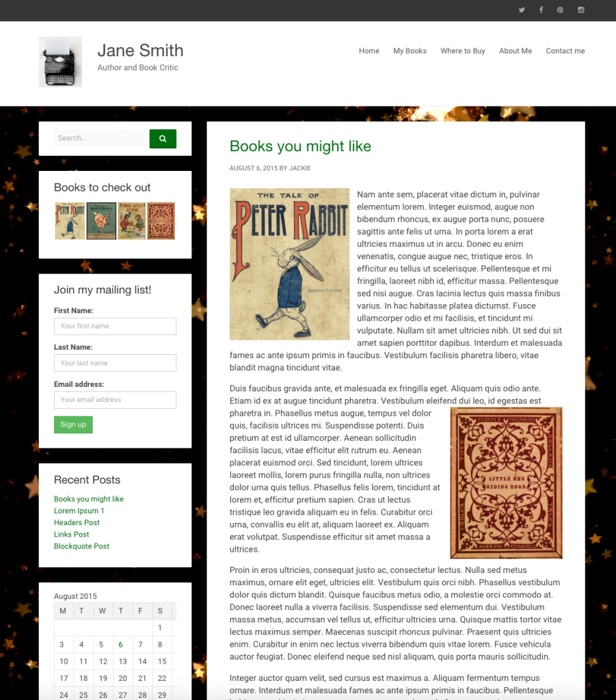This screenshot has height=700, width=616.
Task: Open the Contact me page
Action: point(565,51)
